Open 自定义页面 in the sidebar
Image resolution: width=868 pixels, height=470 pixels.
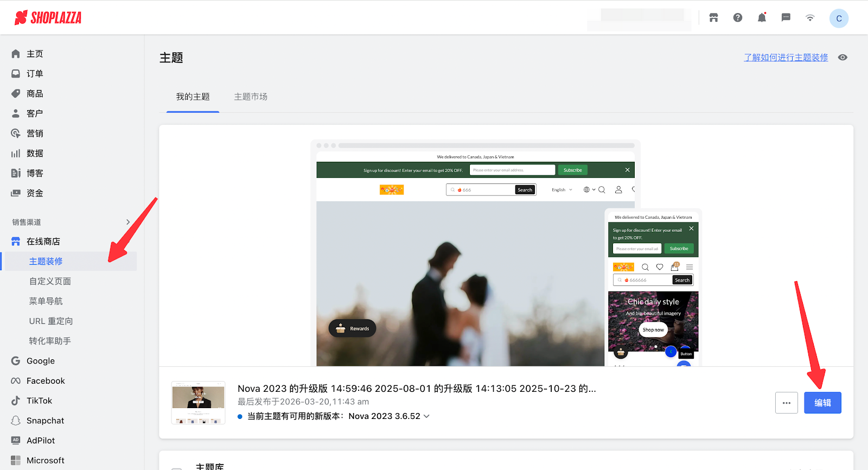click(x=50, y=281)
